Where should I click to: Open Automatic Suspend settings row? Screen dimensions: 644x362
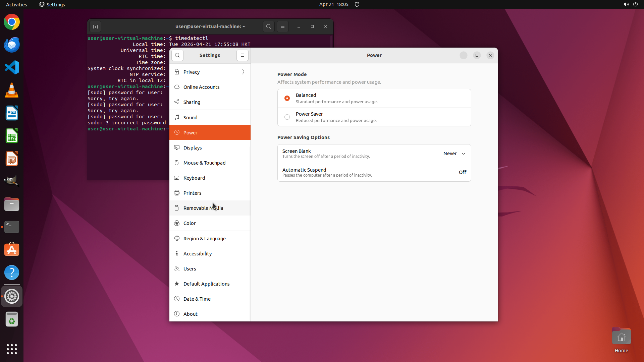(x=374, y=172)
